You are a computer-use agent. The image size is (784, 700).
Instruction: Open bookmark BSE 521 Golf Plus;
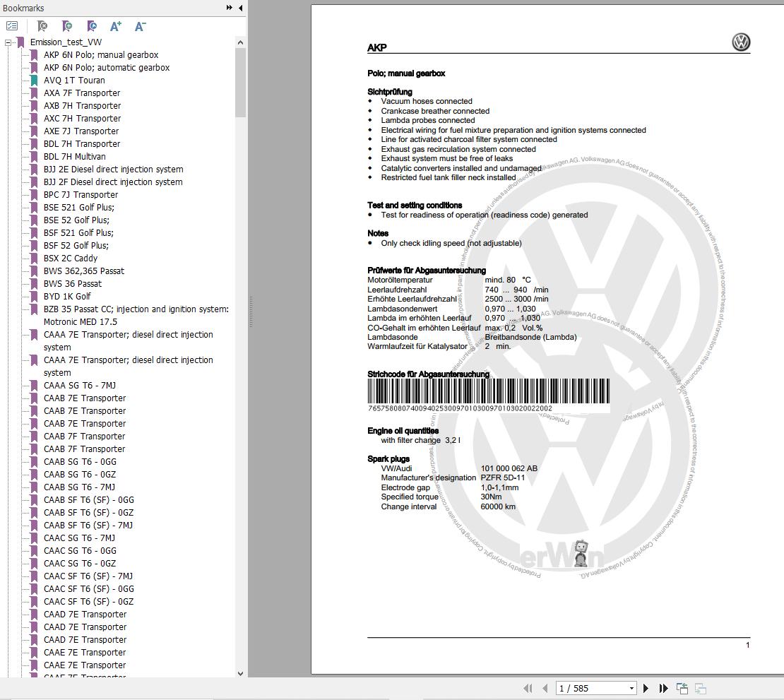tap(79, 208)
